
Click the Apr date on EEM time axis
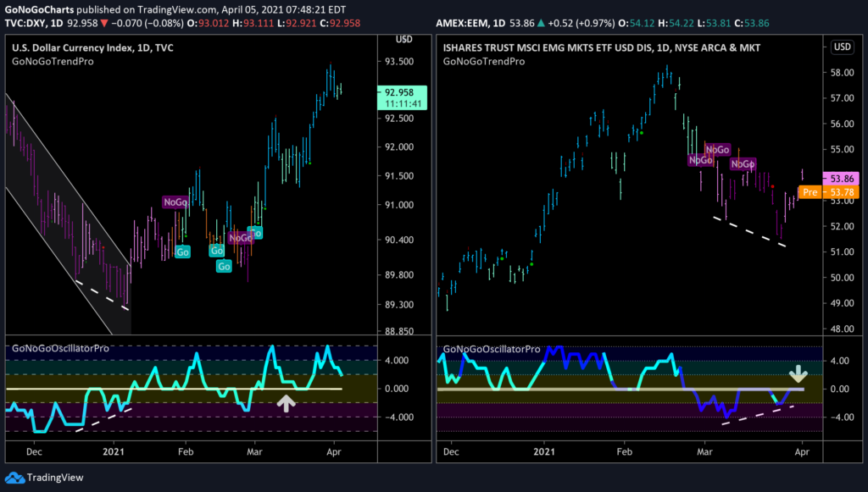(x=802, y=451)
